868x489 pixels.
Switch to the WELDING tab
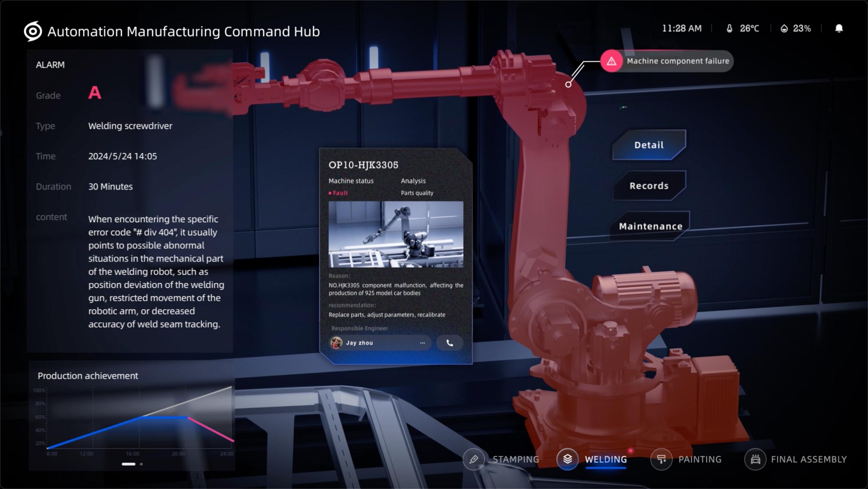605,459
